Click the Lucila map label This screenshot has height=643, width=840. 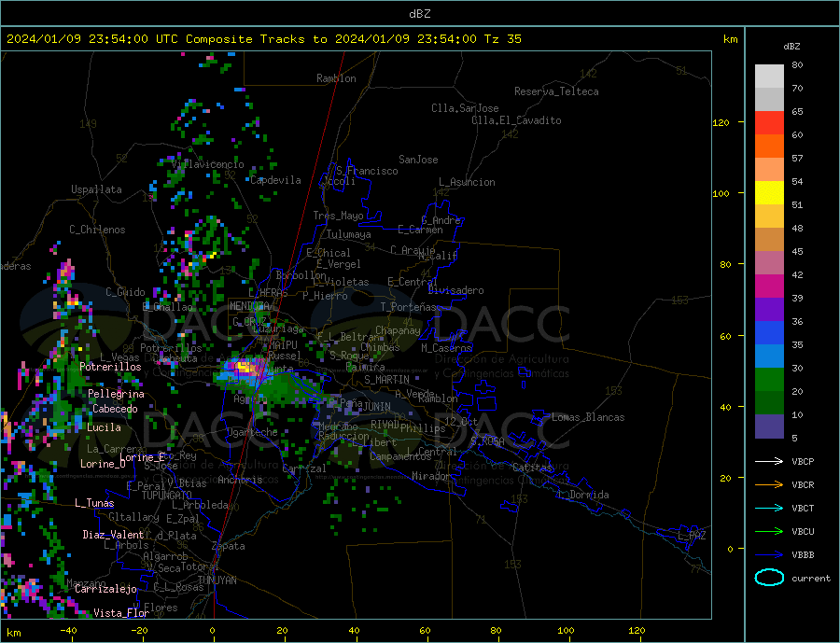(104, 427)
